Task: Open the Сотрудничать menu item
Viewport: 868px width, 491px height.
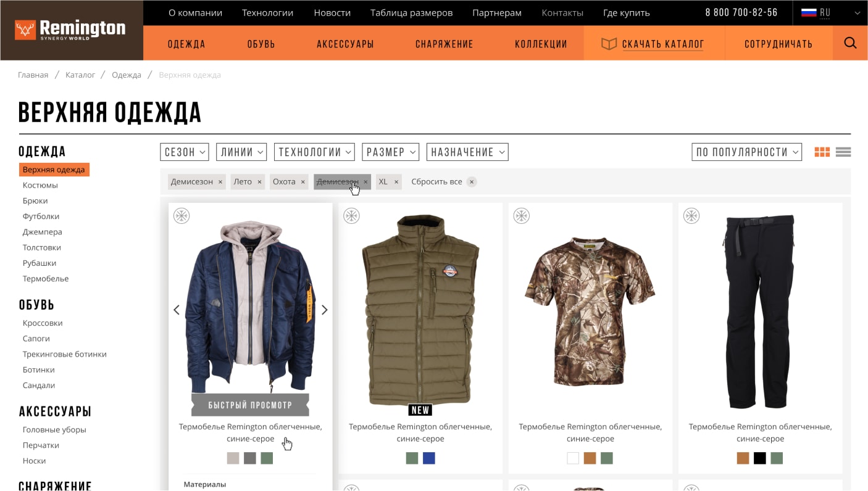Action: point(778,44)
